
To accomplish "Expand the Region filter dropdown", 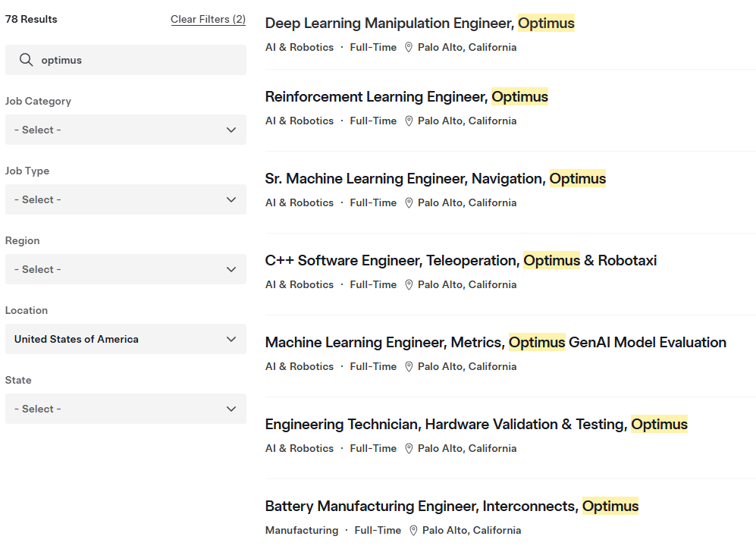I will tap(125, 269).
